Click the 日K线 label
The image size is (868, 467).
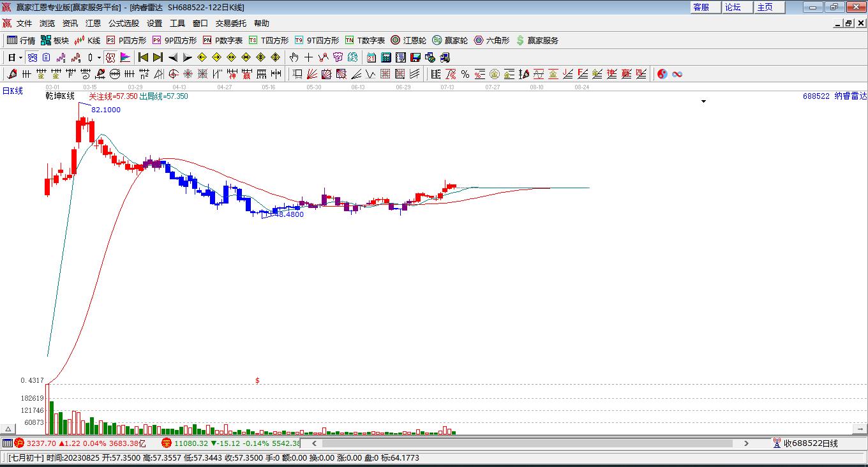click(x=12, y=91)
